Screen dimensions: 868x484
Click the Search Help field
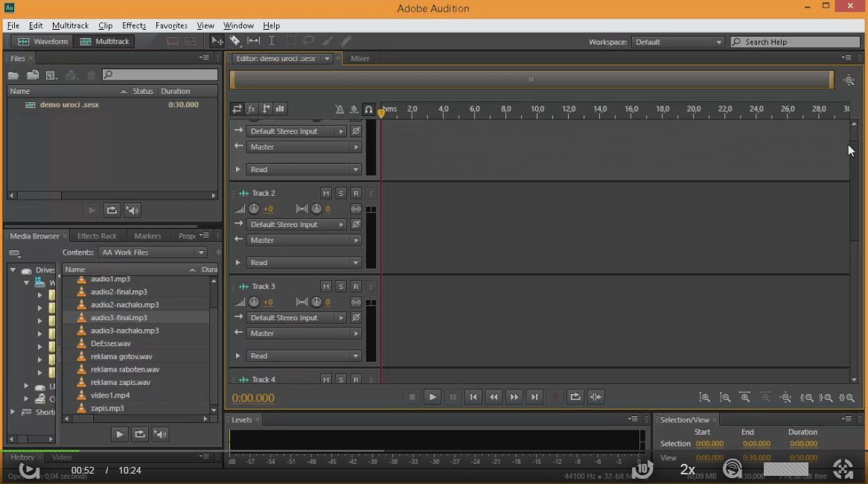click(796, 42)
